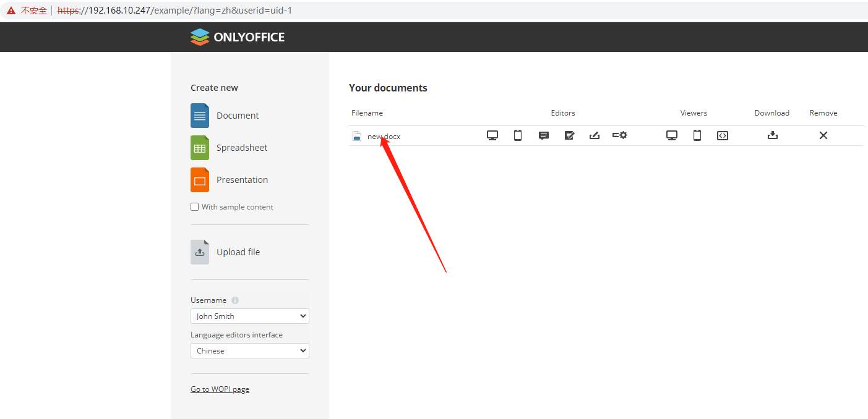Open new.docx in desktop editor
The width and height of the screenshot is (868, 419).
[x=492, y=135]
